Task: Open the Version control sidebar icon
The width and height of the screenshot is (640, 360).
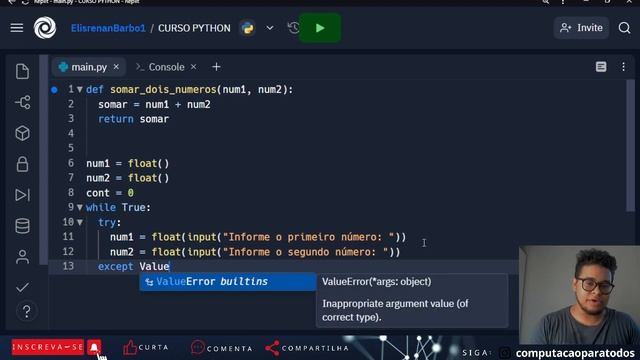Action: pos(22,102)
